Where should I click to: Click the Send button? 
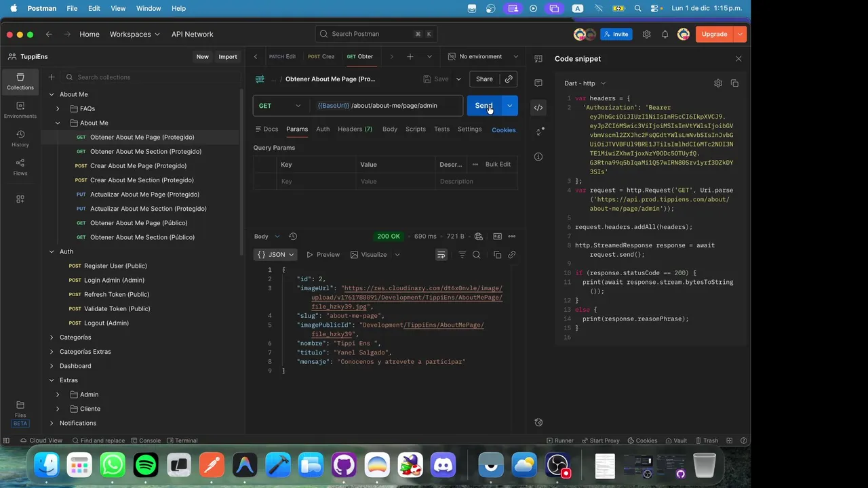pos(484,106)
